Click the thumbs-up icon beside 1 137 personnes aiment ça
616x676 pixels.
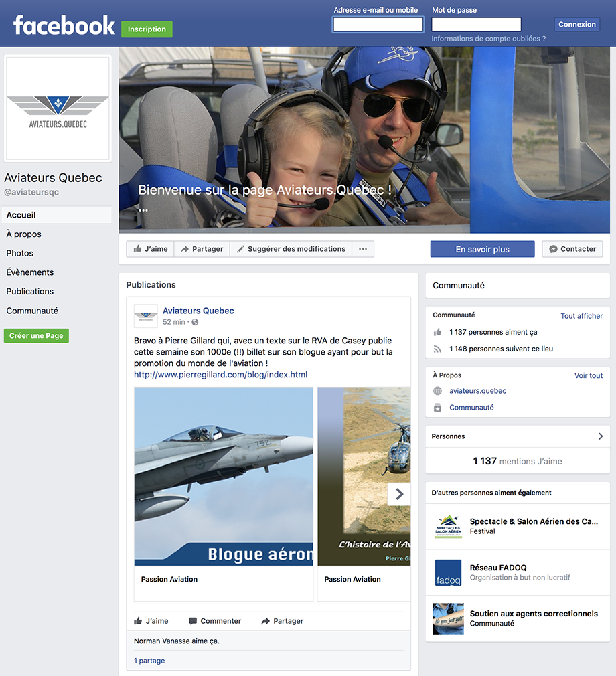[437, 332]
